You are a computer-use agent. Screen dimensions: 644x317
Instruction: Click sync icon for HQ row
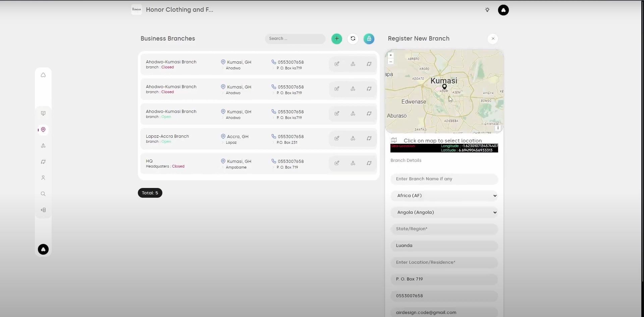pos(369,163)
